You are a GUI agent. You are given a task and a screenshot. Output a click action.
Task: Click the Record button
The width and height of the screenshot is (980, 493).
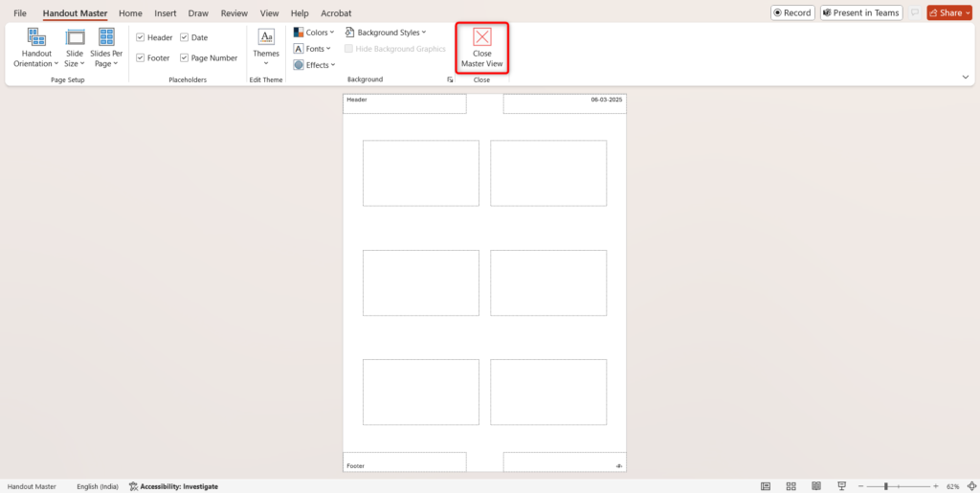(791, 13)
